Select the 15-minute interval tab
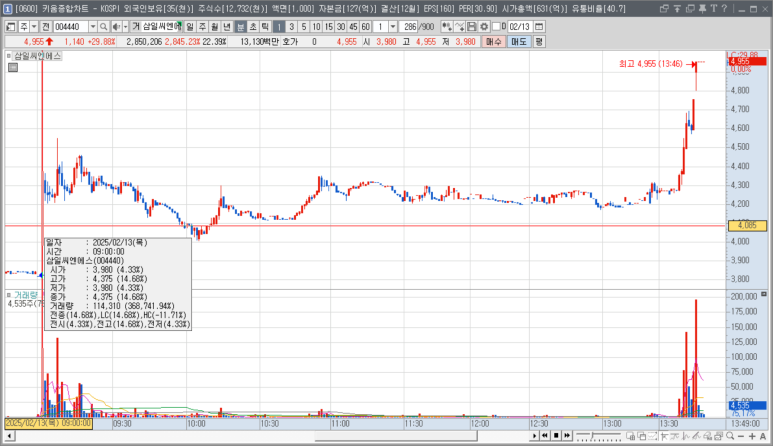The width and height of the screenshot is (773, 446). coord(328,27)
